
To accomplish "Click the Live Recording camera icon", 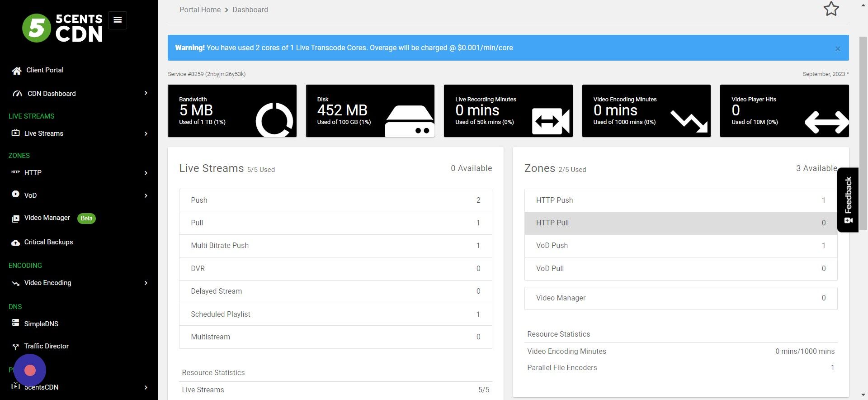I will click(551, 121).
